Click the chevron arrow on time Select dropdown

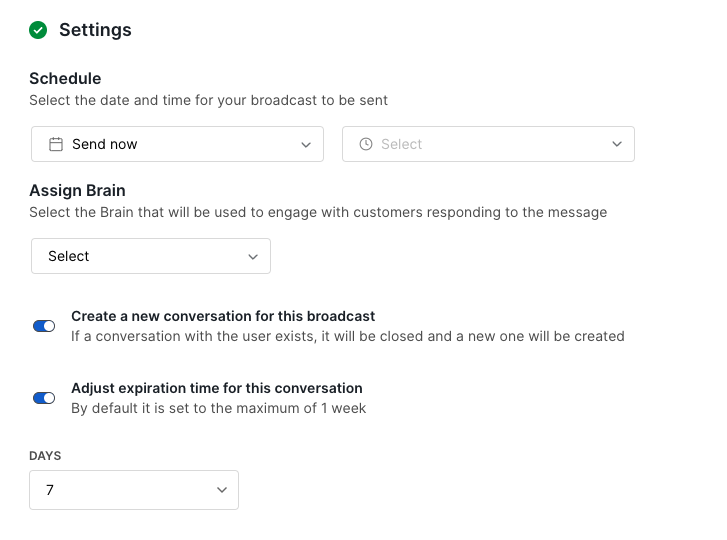(617, 144)
